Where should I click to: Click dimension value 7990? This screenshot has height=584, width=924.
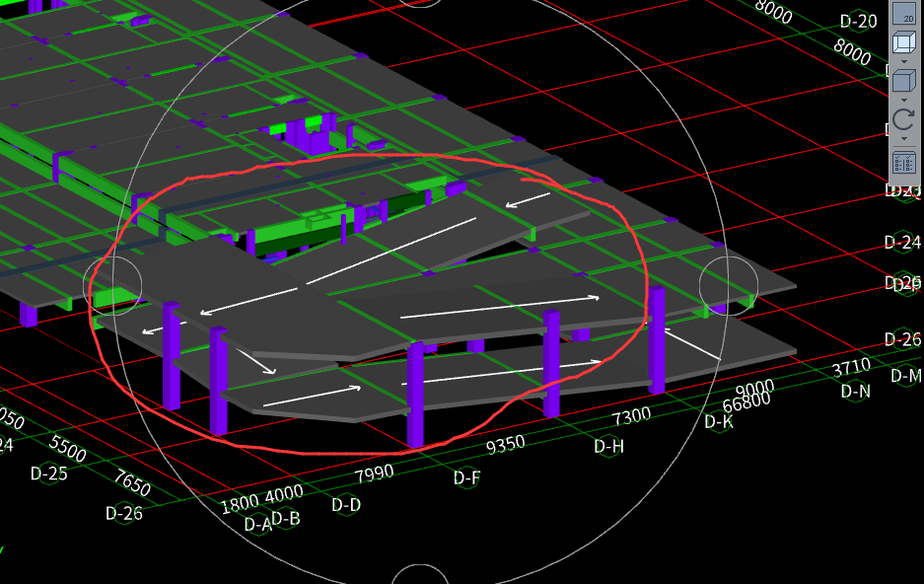pyautogui.click(x=374, y=474)
